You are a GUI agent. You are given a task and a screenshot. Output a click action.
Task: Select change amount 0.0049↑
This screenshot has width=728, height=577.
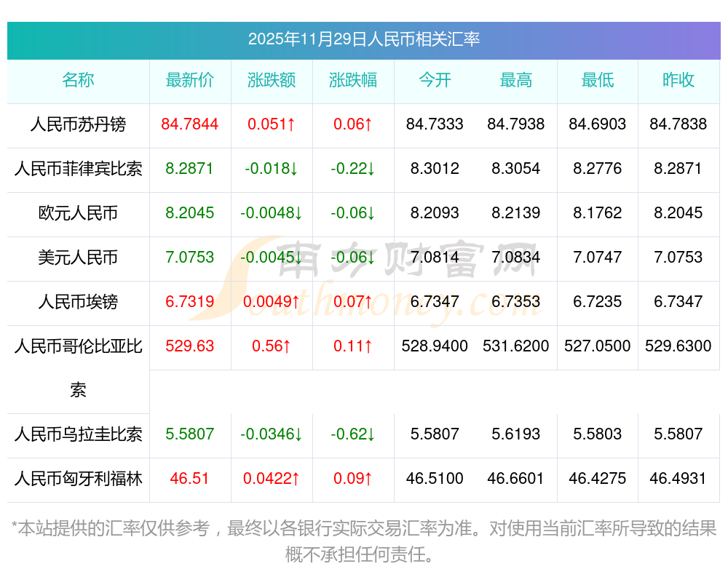pos(271,302)
